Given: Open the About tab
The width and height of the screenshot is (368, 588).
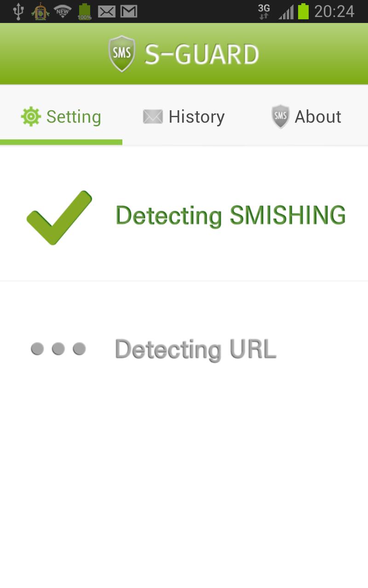Looking at the screenshot, I should 318,117.
